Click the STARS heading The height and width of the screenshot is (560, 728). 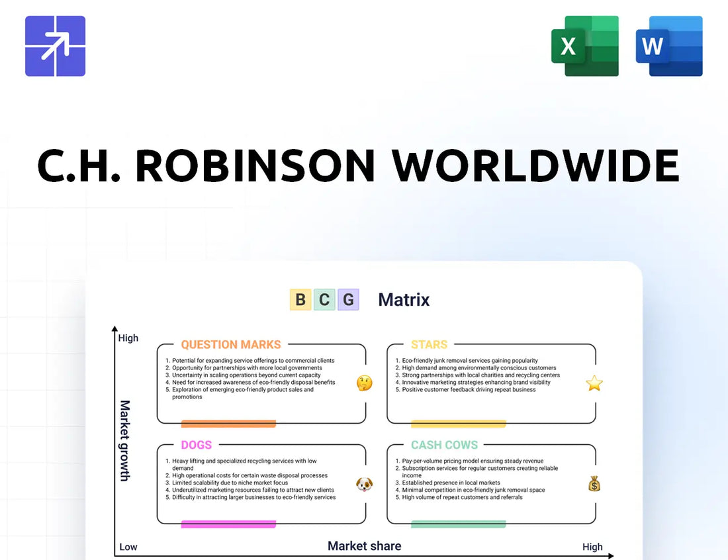[429, 345]
